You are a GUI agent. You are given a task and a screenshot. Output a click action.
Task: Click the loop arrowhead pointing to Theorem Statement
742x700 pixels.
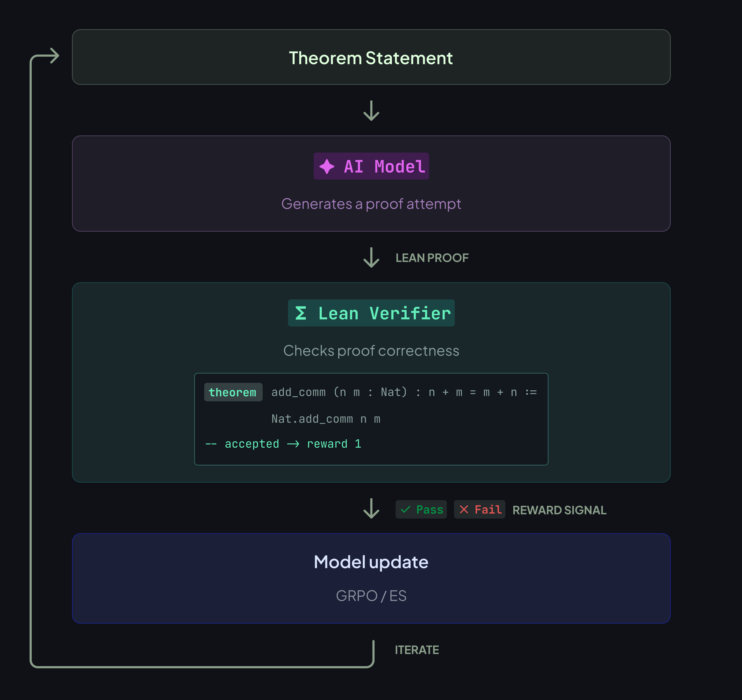(x=55, y=56)
